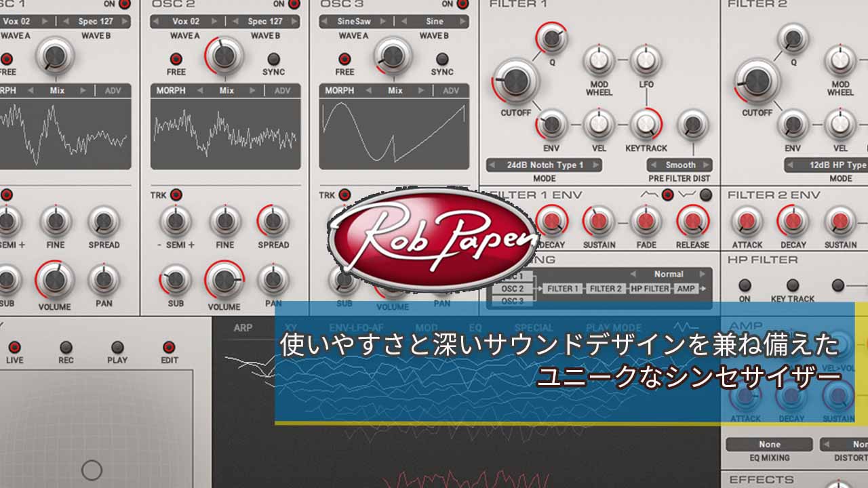Enable the HP Filter On switch
868x488 pixels.
tap(745, 285)
